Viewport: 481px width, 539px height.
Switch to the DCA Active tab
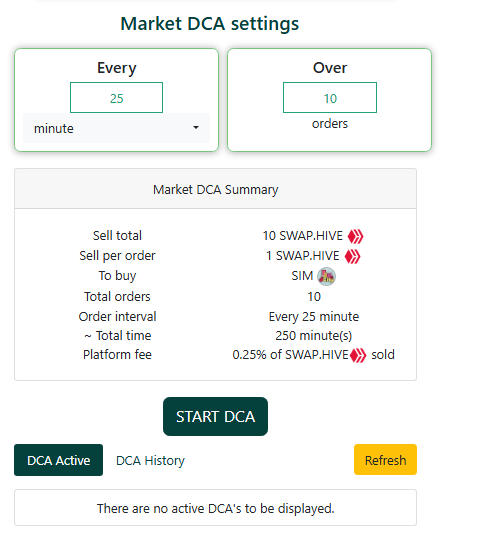(58, 460)
